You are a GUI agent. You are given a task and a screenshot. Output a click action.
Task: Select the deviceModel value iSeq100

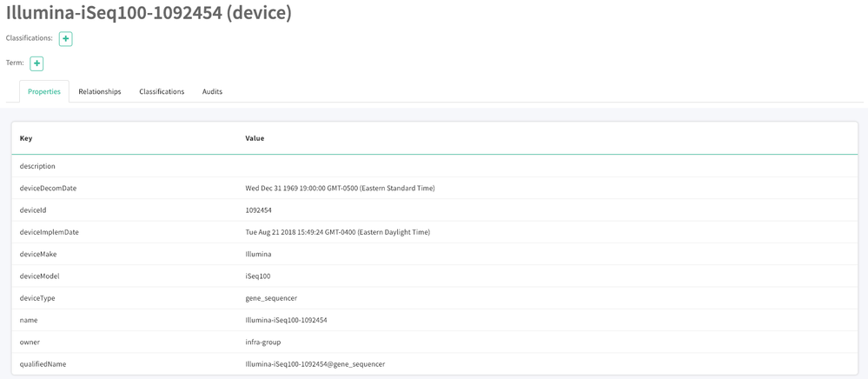(257, 276)
